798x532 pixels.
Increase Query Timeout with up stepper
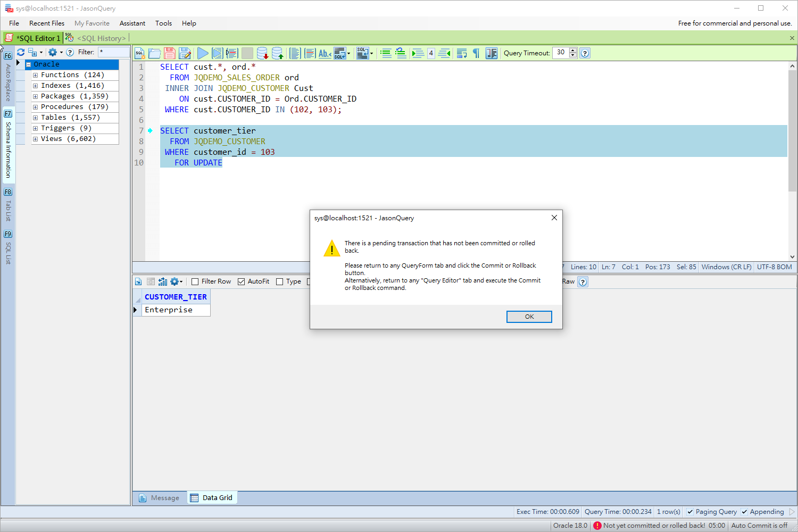(x=573, y=51)
